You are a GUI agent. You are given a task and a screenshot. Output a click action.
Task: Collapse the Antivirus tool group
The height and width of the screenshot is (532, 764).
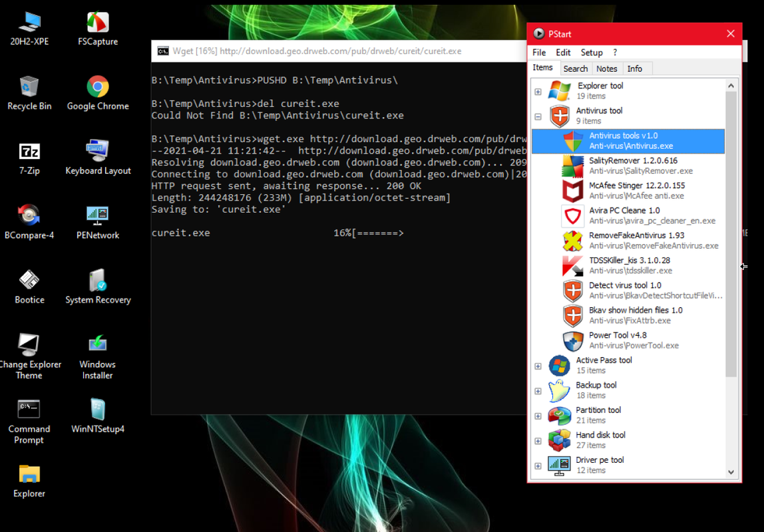click(538, 117)
